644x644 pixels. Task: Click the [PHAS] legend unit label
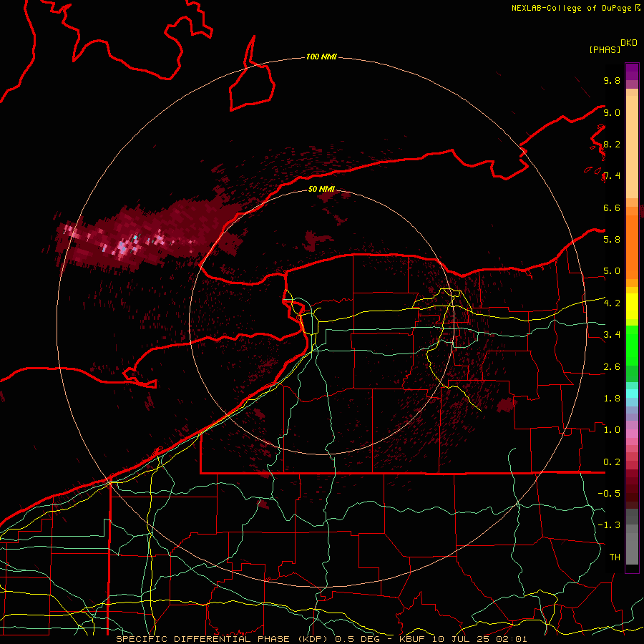tap(605, 49)
